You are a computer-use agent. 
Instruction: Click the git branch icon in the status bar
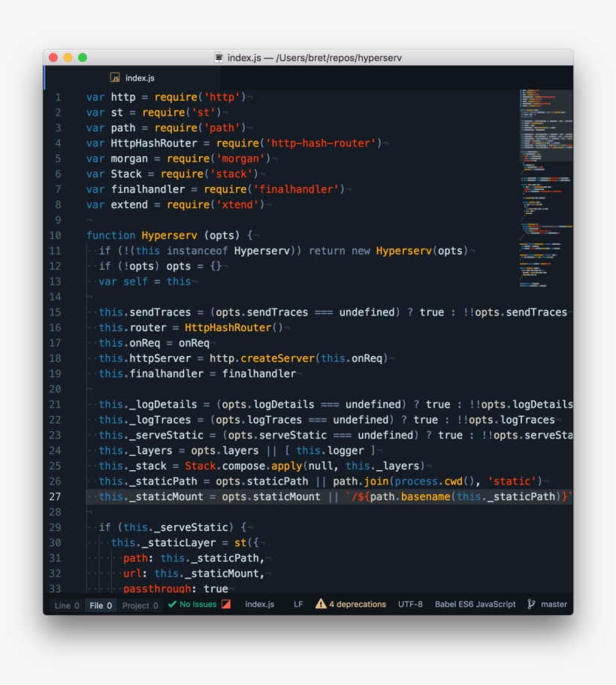pyautogui.click(x=530, y=604)
